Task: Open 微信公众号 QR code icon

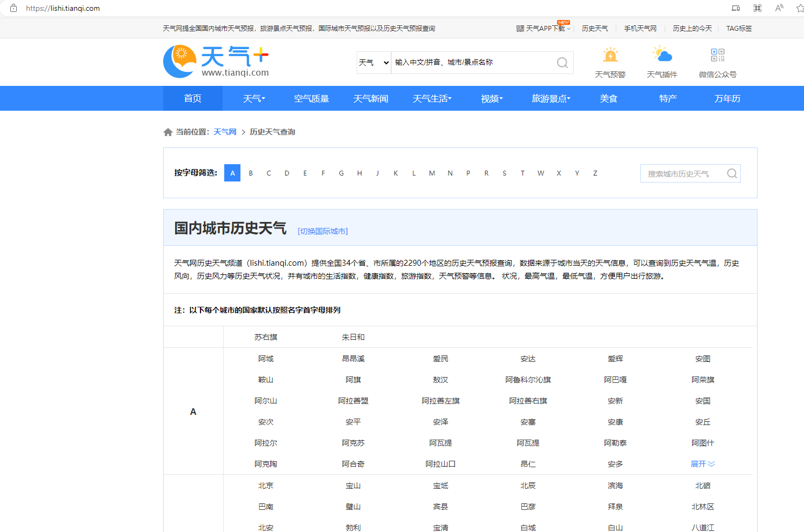Action: (x=718, y=55)
